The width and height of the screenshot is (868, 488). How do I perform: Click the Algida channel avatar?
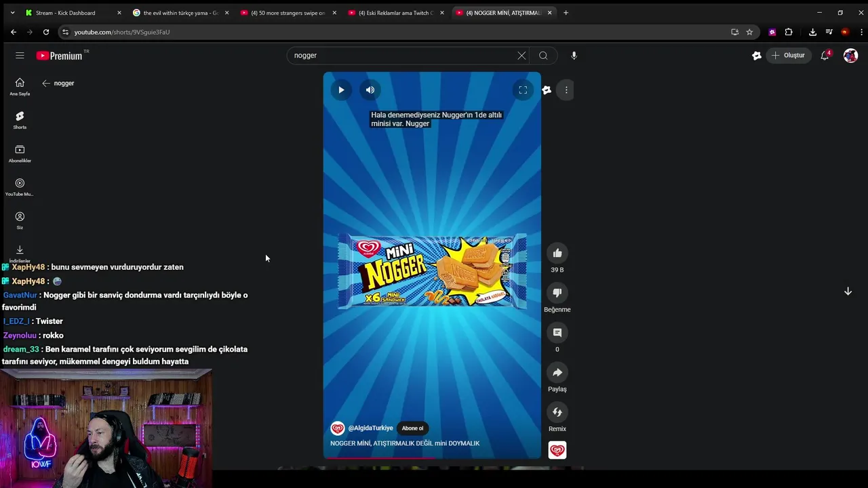point(338,428)
